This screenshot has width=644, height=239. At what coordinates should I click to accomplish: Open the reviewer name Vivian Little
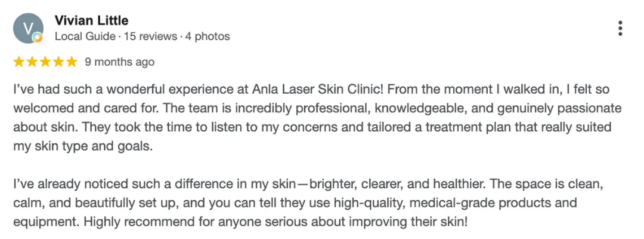pos(91,20)
